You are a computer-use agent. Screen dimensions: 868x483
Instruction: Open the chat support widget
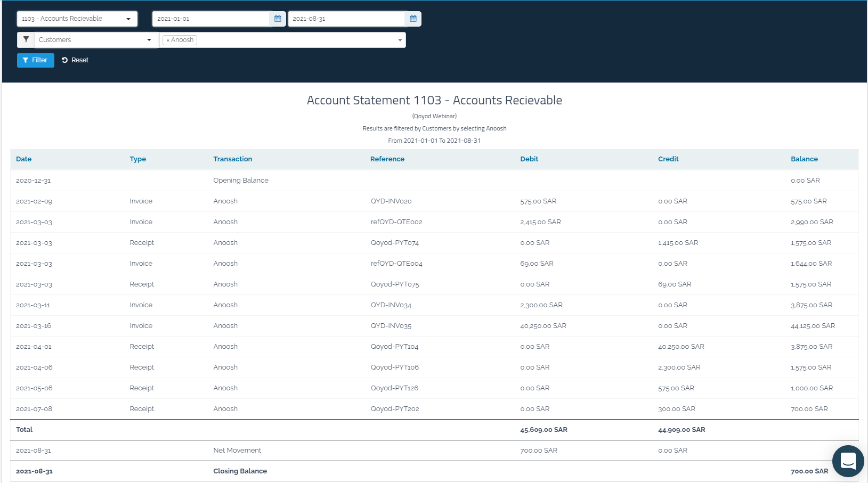click(848, 461)
